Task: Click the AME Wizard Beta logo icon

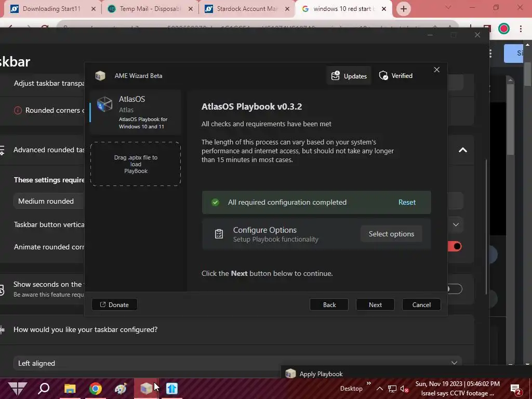Action: click(100, 76)
